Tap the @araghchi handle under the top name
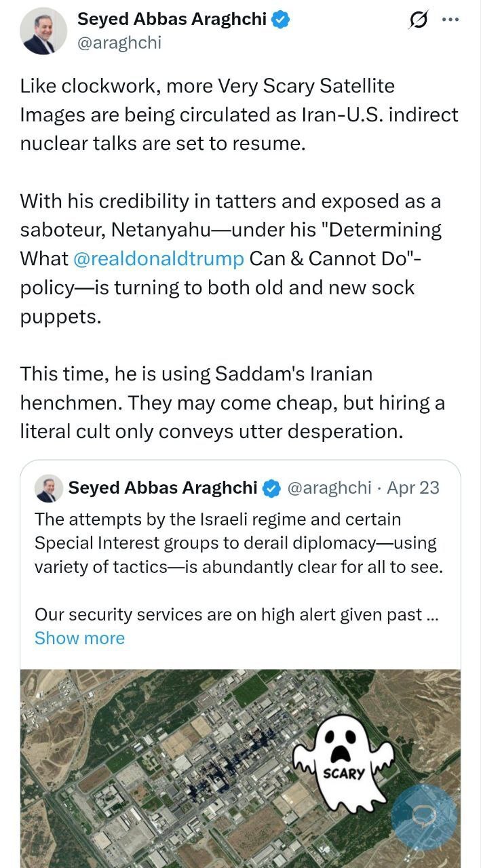 [119, 43]
